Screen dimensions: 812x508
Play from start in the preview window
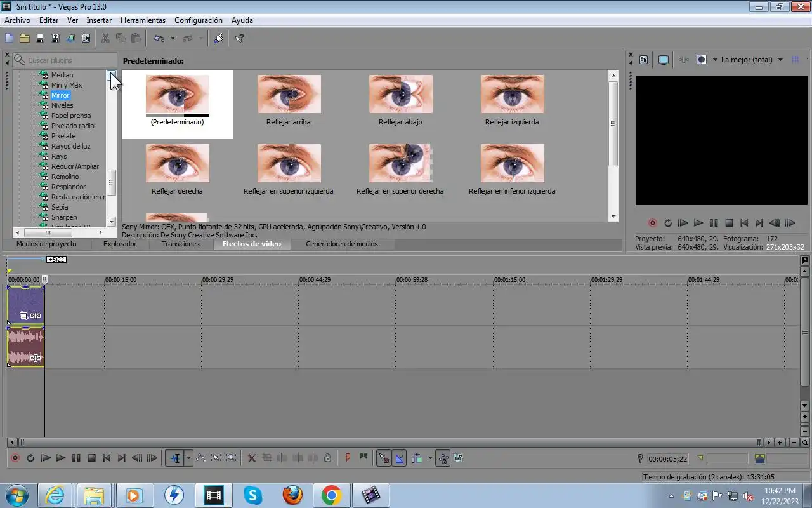click(x=683, y=223)
